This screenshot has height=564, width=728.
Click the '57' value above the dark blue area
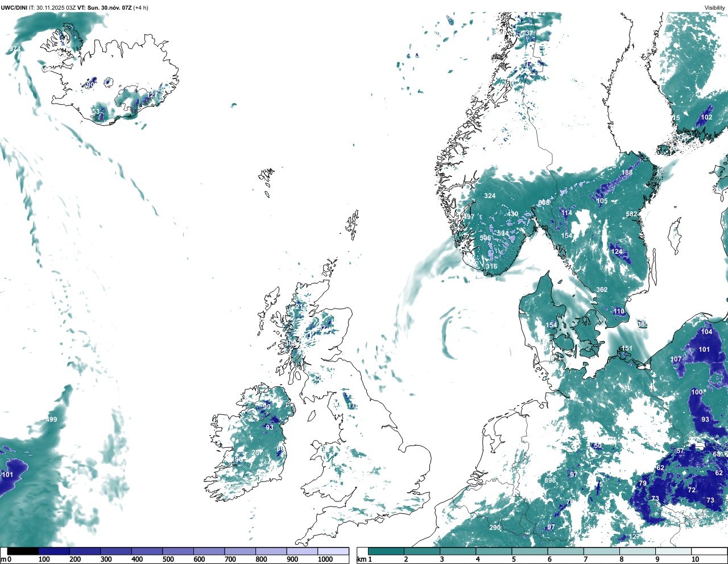click(680, 451)
